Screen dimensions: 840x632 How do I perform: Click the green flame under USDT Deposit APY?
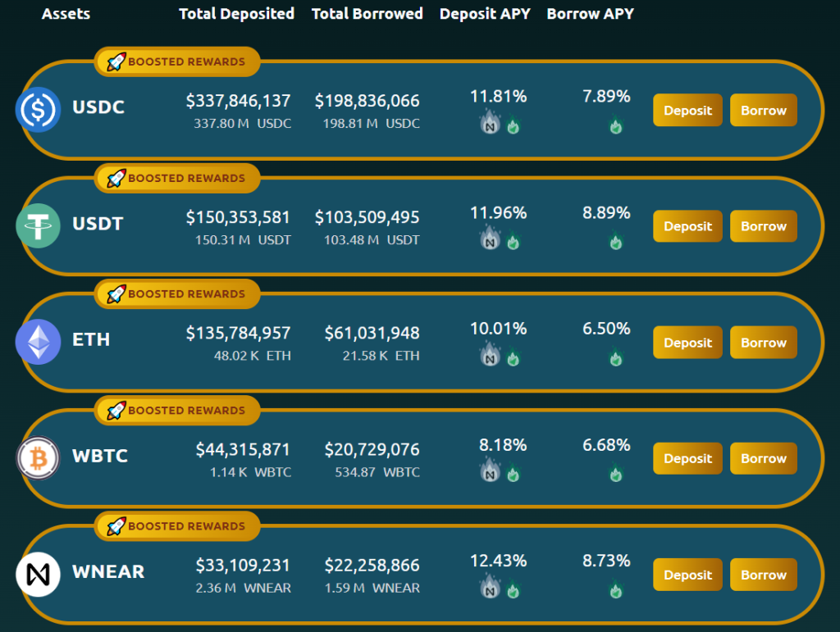[514, 241]
